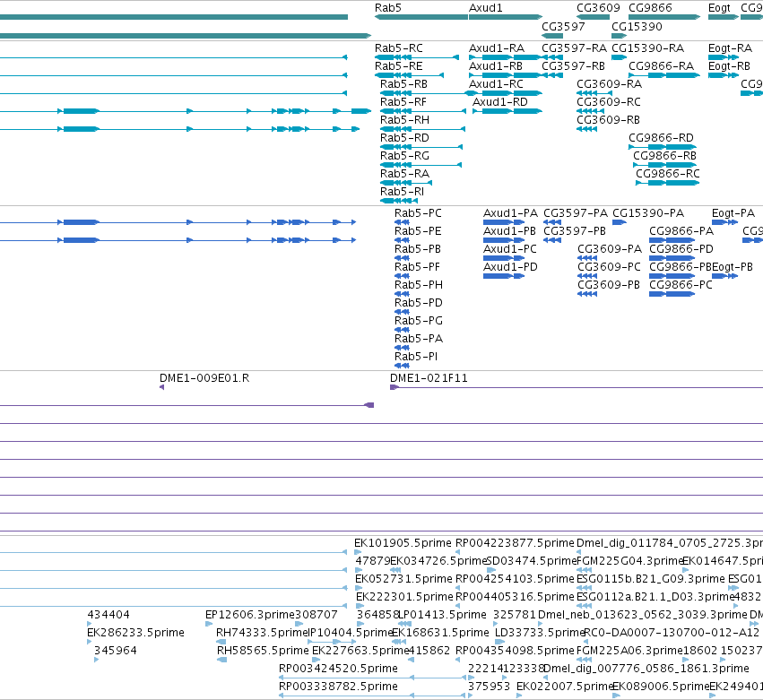Select the Rab5 gene label
This screenshot has width=763, height=700.
388,8
